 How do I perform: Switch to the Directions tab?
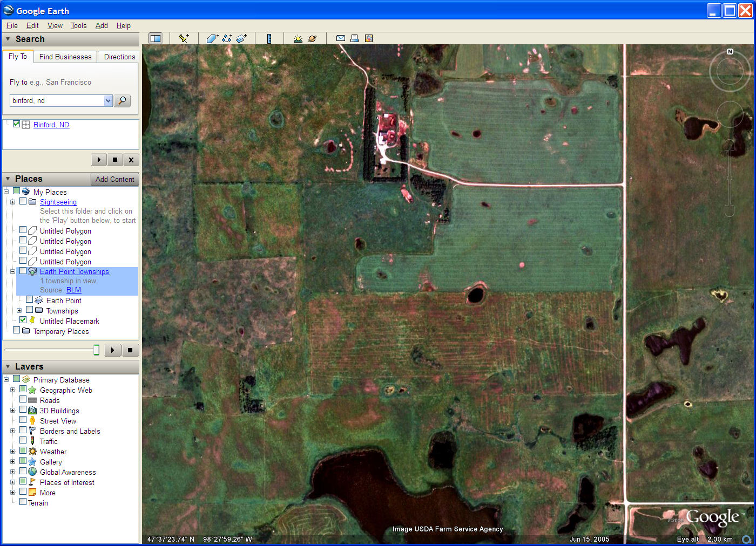coord(119,57)
